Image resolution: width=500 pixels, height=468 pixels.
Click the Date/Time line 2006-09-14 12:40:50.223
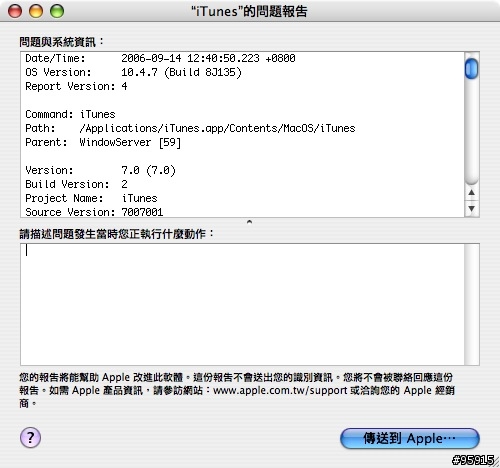point(160,58)
